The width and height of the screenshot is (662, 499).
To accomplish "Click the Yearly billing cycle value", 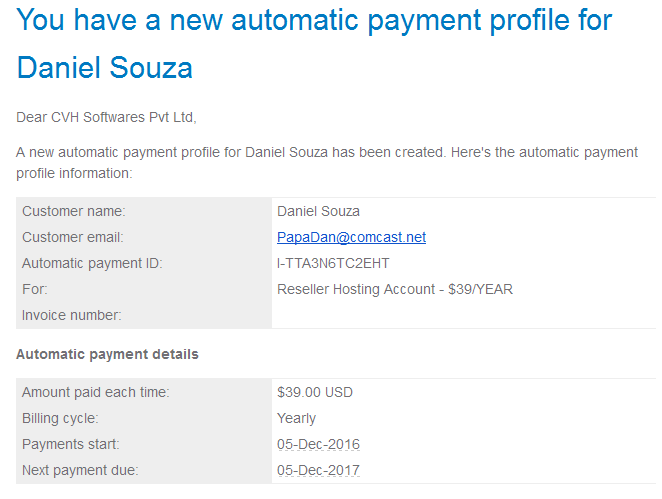I will [296, 418].
